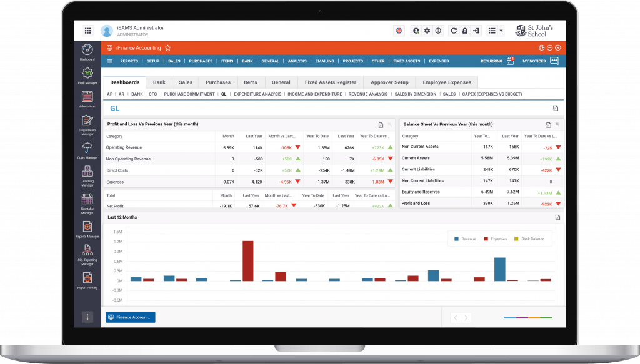The width and height of the screenshot is (640, 364).
Task: Open Timetable Manager in sidebar
Action: point(87,204)
